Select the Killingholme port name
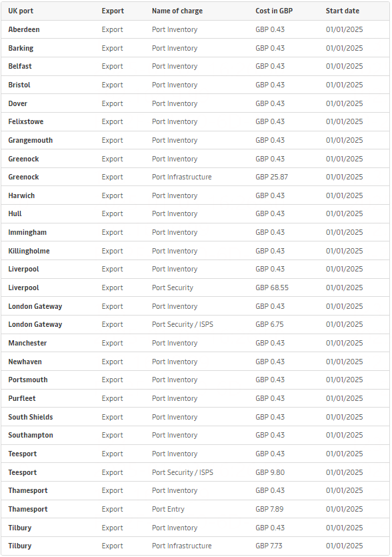The image size is (392, 557). click(29, 251)
